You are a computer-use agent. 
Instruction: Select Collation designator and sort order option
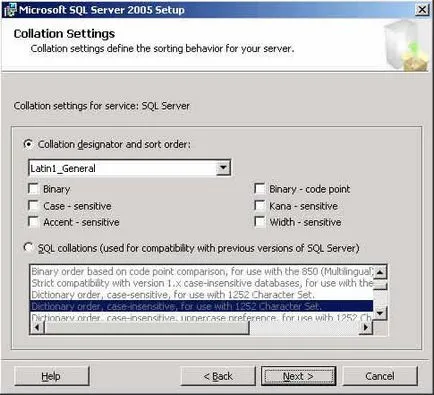(x=29, y=144)
